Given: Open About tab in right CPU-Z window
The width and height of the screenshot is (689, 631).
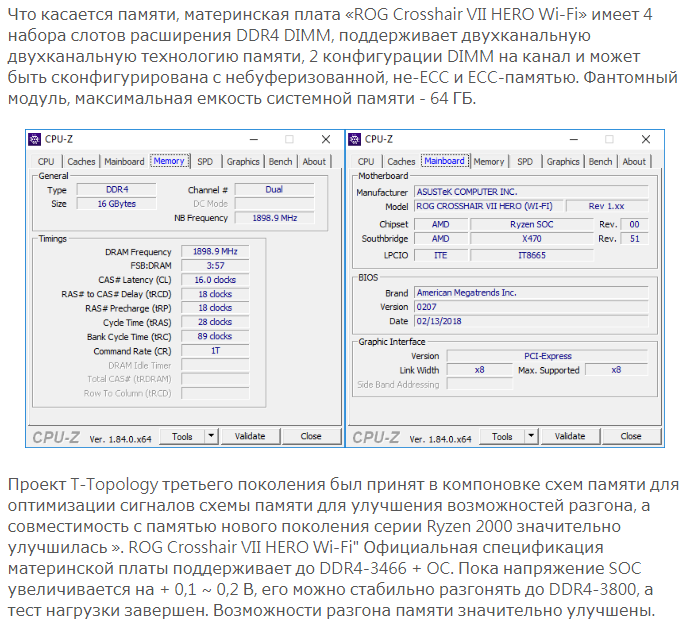Looking at the screenshot, I should click(634, 162).
